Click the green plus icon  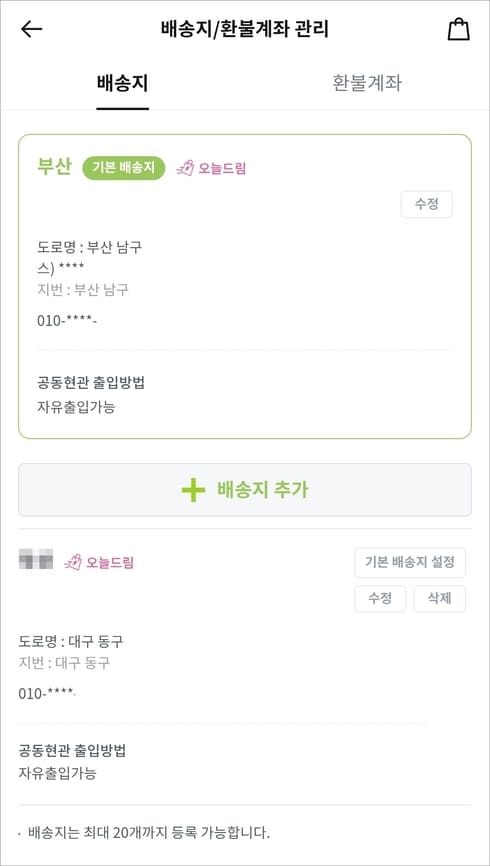coord(193,490)
